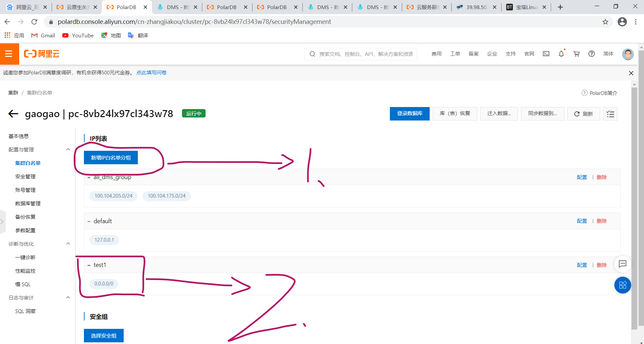
Task: Open 慢 SQL in the sidebar
Action: pyautogui.click(x=23, y=284)
